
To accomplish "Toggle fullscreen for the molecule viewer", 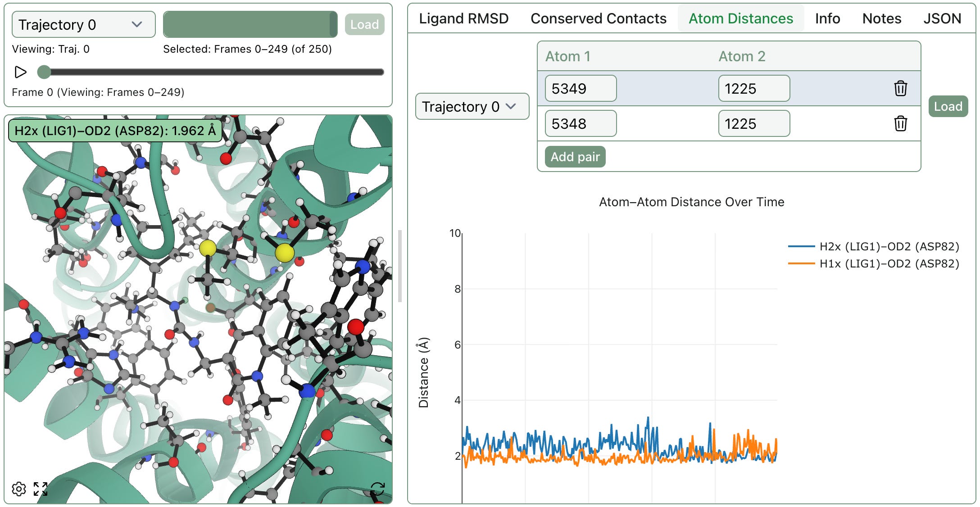I will (x=41, y=489).
